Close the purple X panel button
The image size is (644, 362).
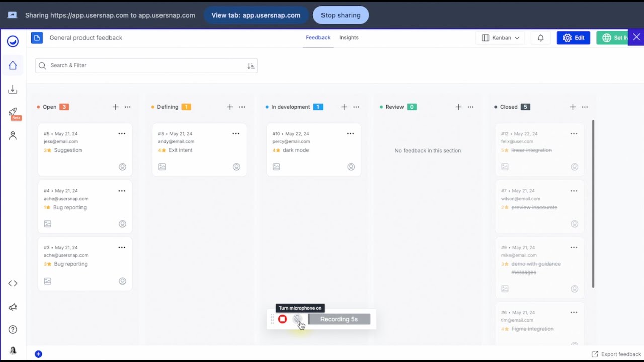(636, 37)
